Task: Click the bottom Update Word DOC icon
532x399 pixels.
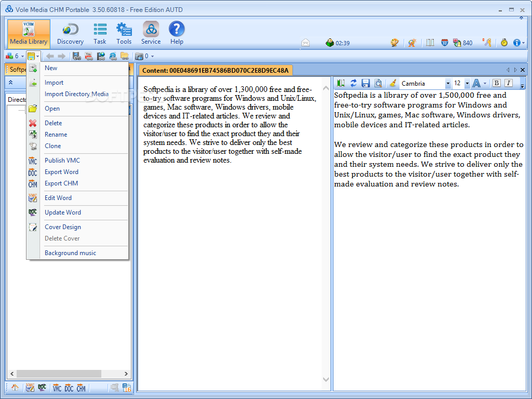Action: [x=42, y=388]
